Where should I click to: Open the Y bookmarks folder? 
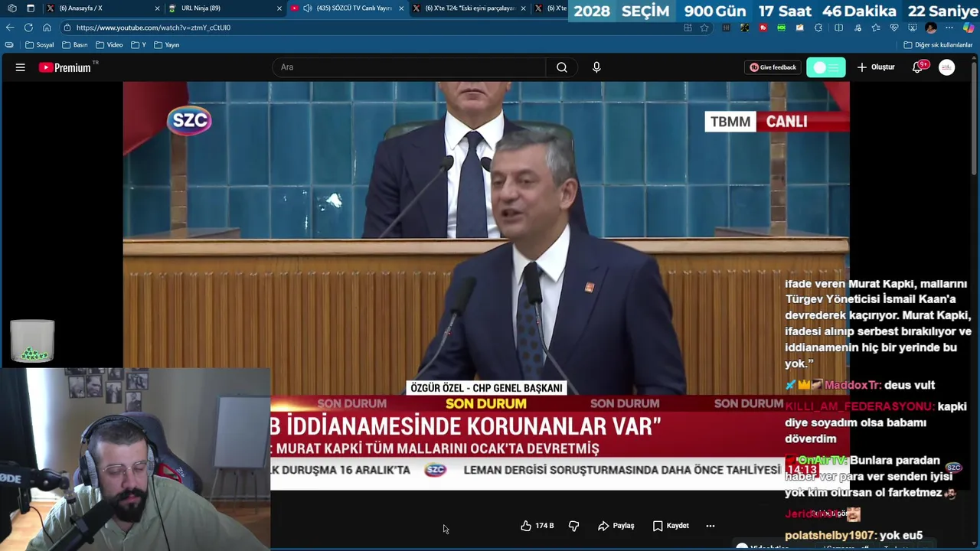pos(139,45)
